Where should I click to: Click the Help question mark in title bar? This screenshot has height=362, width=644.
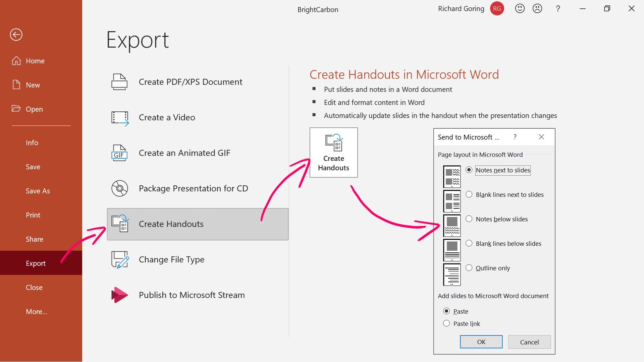tap(558, 8)
